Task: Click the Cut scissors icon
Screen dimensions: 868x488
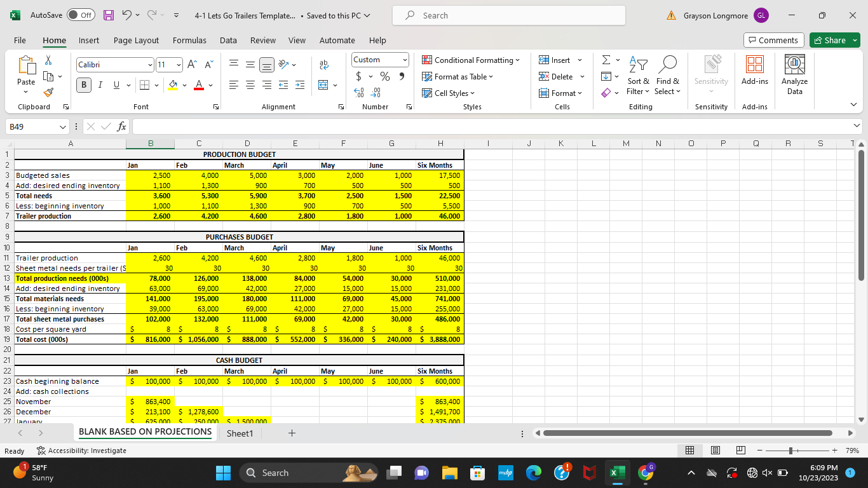Action: pyautogui.click(x=48, y=60)
